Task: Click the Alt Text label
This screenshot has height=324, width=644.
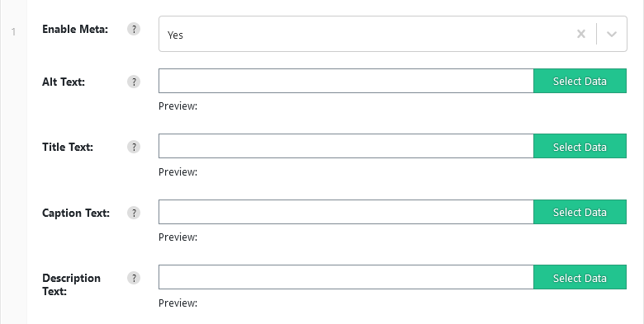Action: 64,82
